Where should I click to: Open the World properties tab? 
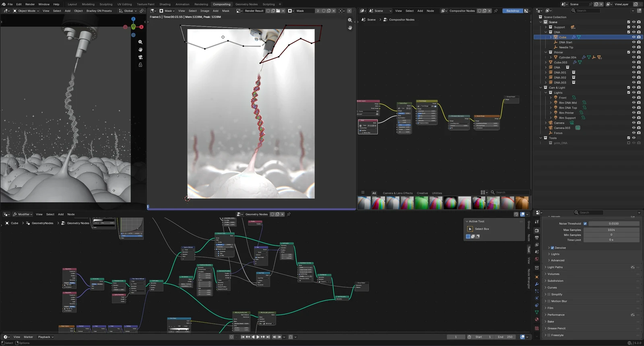tap(537, 259)
